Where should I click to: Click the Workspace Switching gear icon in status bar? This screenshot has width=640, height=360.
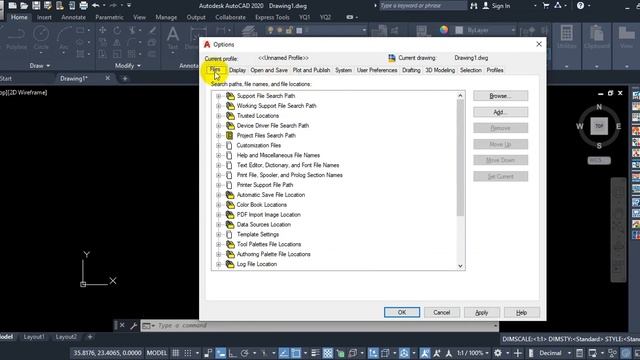coord(498,353)
